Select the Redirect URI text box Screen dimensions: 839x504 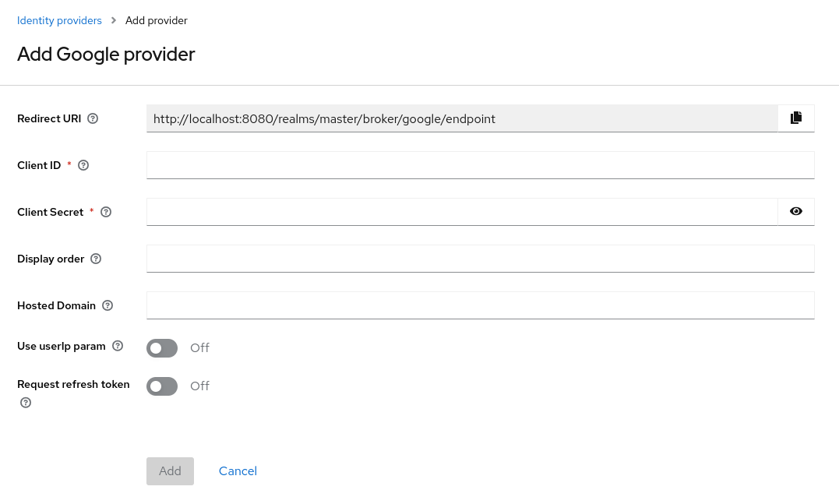(463, 118)
